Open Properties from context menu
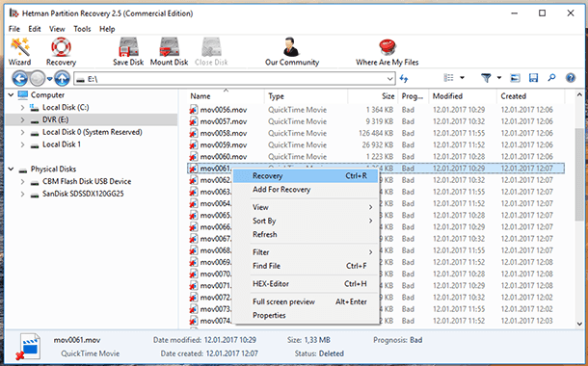The height and width of the screenshot is (366, 588). click(x=306, y=315)
